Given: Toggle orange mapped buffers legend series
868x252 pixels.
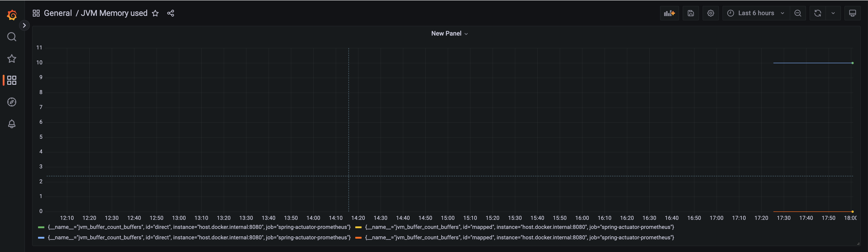Looking at the screenshot, I should pos(520,237).
